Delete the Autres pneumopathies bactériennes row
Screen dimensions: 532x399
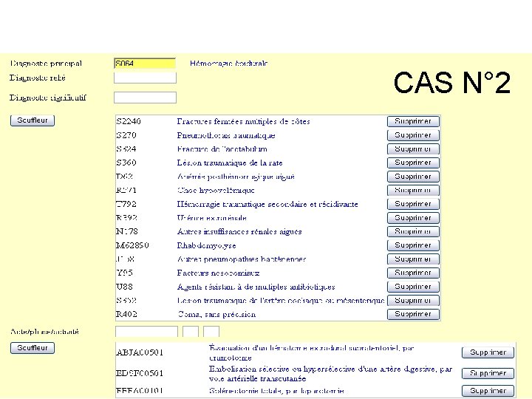tap(413, 259)
